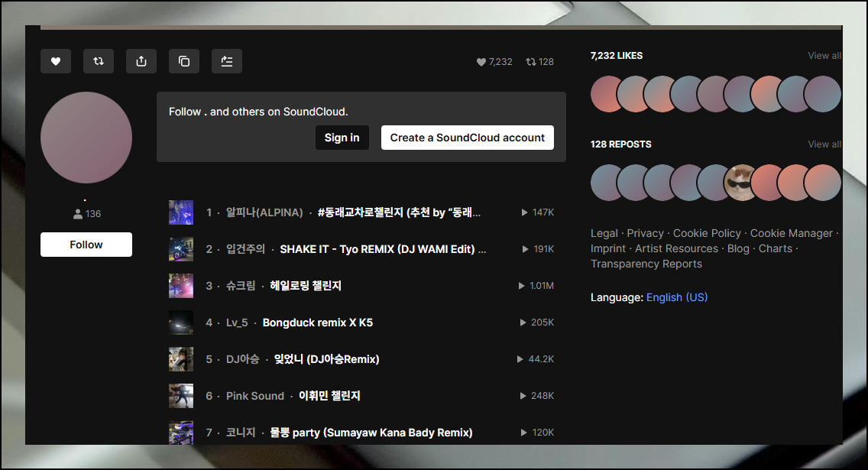Open the Artist Resources link
868x470 pixels.
pos(676,249)
